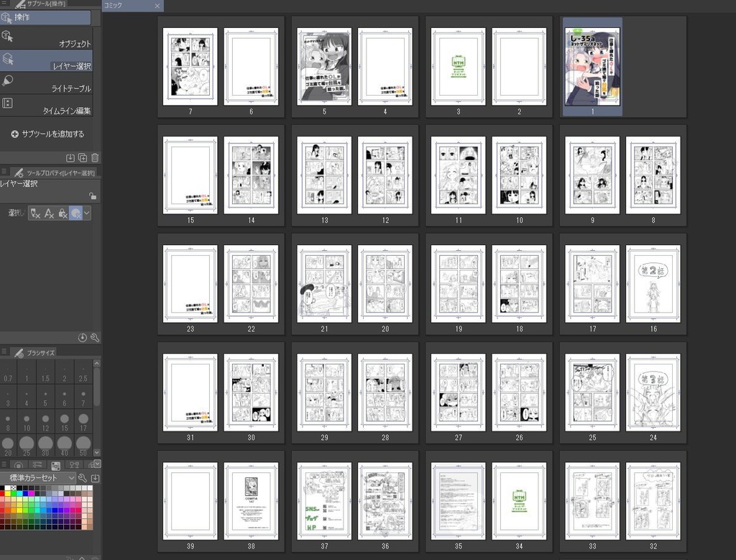
Task: Open brush size panel menu icon
Action: pyautogui.click(x=4, y=352)
